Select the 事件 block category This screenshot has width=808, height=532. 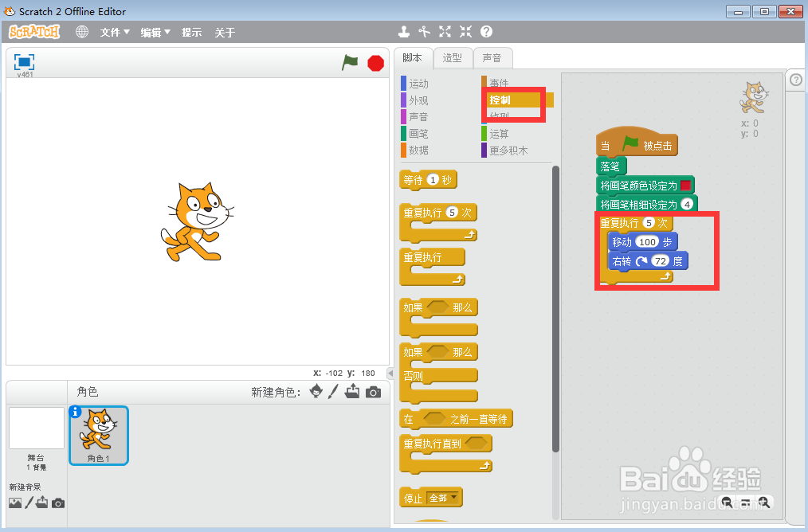click(x=497, y=83)
